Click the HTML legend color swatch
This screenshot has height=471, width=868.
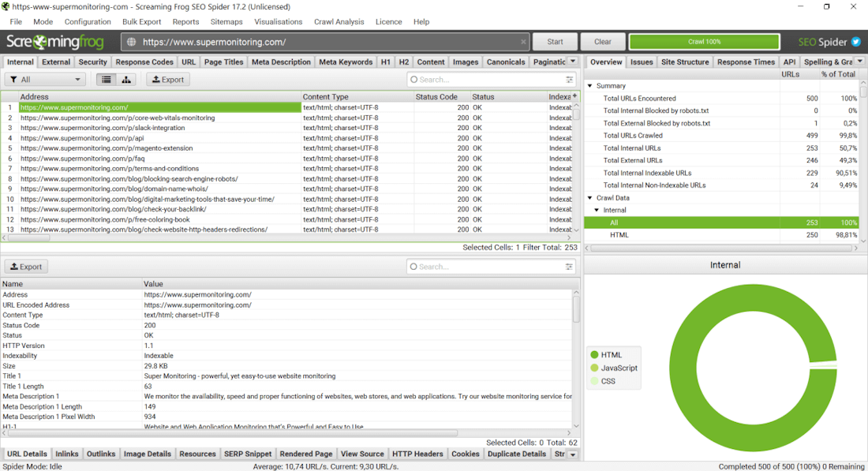coord(594,355)
